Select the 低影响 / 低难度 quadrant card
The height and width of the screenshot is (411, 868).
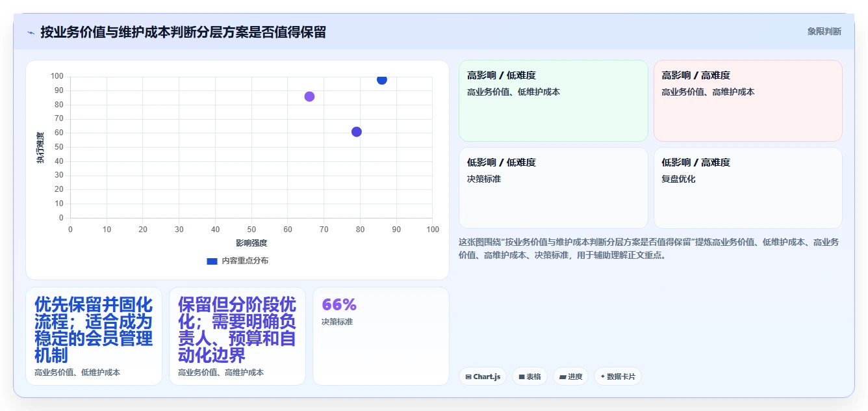pyautogui.click(x=554, y=188)
